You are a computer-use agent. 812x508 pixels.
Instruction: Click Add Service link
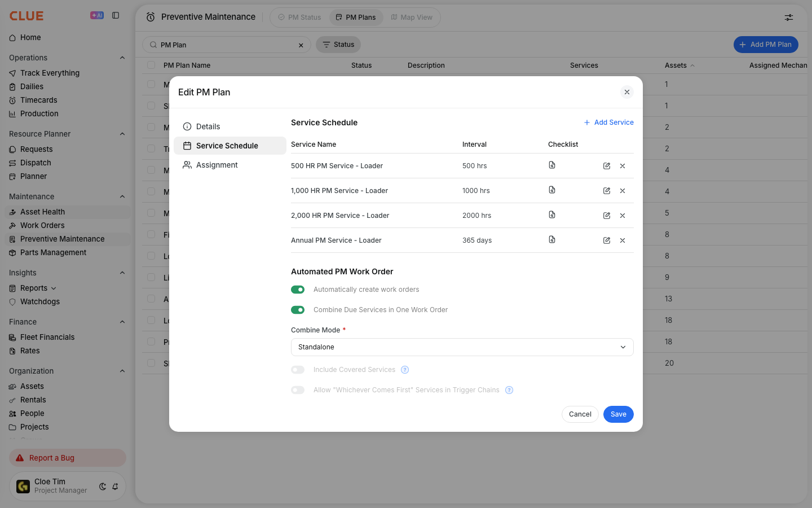coord(608,122)
